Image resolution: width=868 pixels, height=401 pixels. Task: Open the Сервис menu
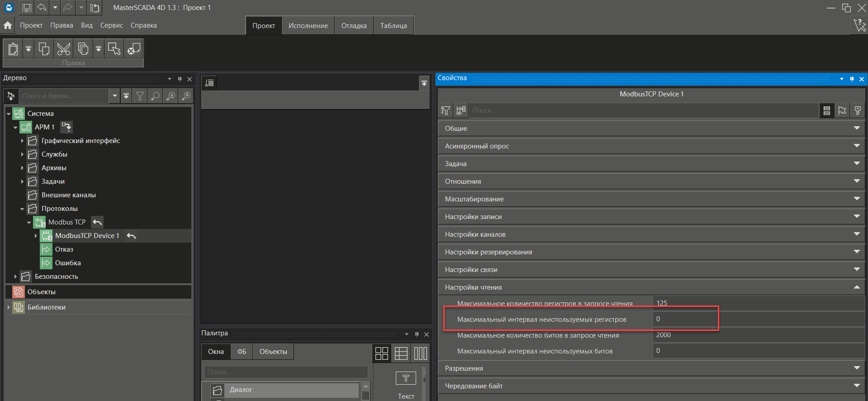(x=111, y=25)
